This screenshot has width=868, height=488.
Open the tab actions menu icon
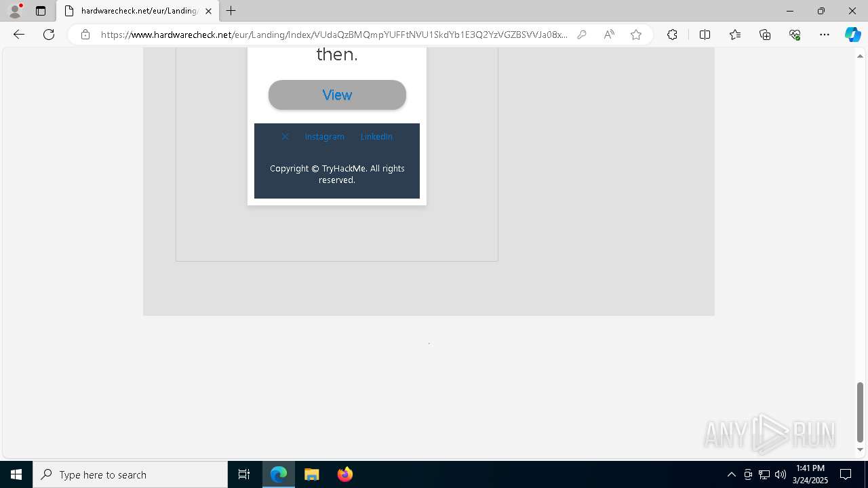41,11
